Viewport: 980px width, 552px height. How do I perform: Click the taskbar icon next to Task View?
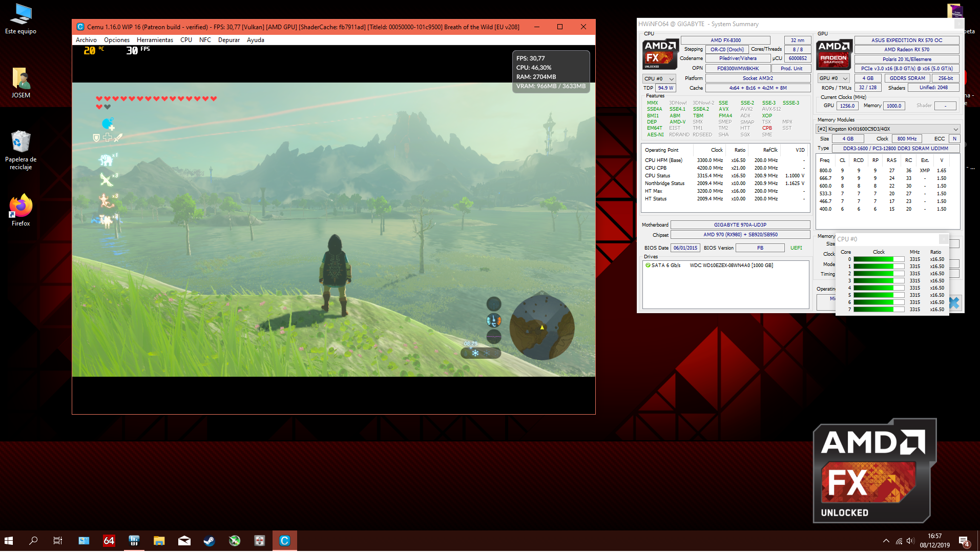point(84,541)
